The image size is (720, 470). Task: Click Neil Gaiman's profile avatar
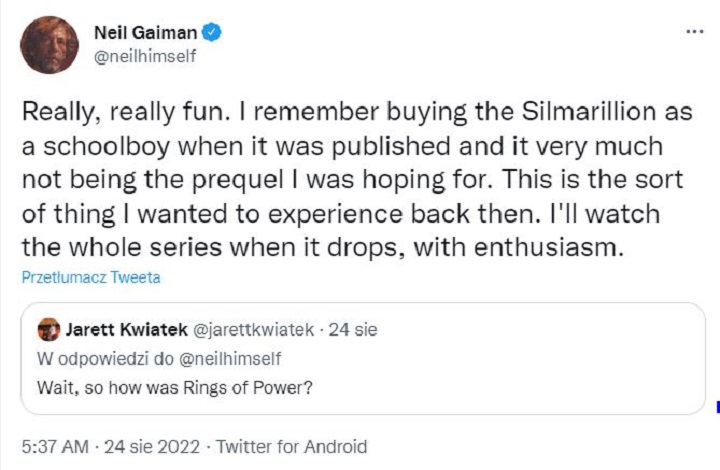[x=49, y=45]
